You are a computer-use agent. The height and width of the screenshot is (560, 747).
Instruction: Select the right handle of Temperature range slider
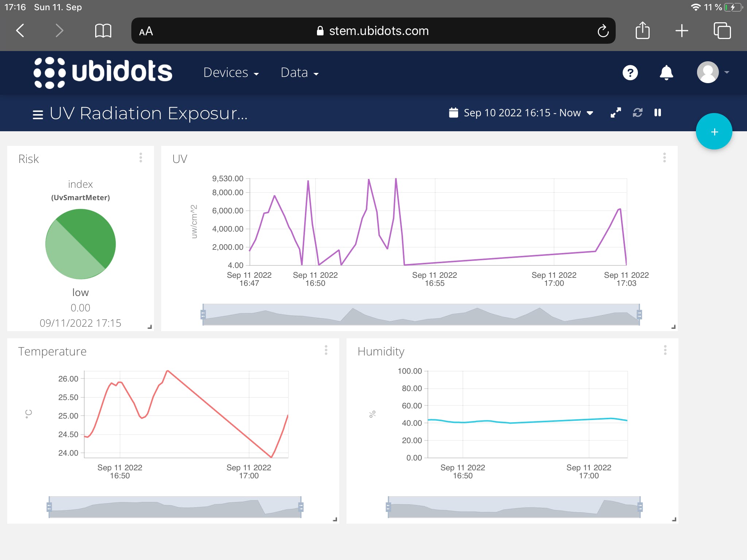click(x=301, y=507)
